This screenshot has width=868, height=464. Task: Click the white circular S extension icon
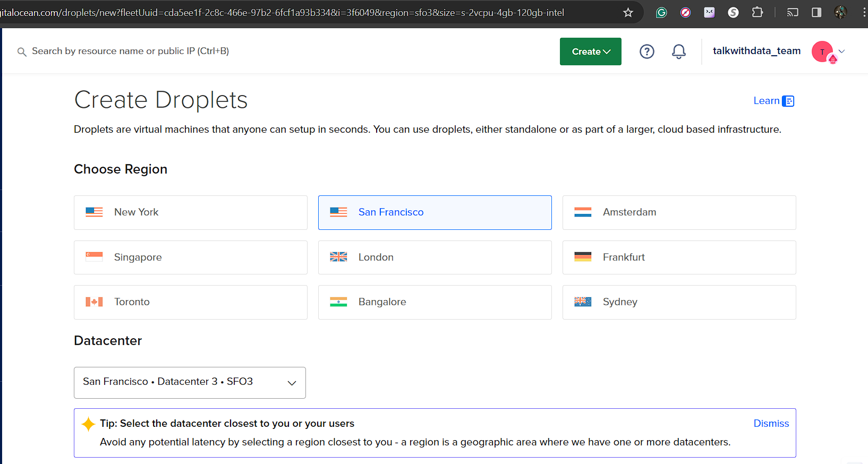tap(733, 13)
